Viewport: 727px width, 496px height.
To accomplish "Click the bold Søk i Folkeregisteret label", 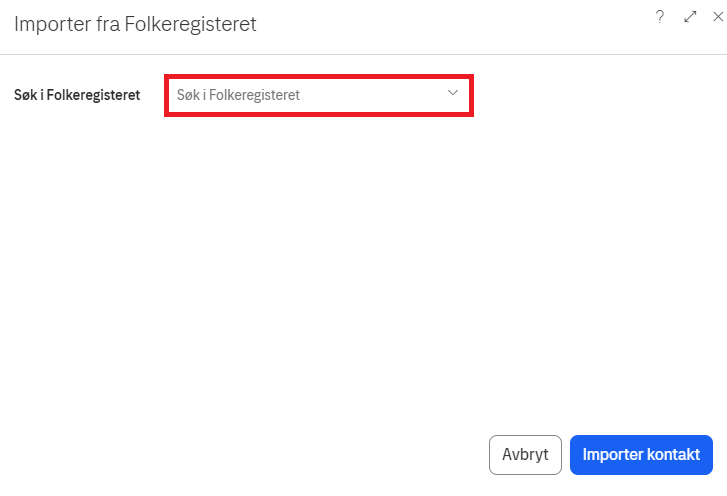I will 76,96.
